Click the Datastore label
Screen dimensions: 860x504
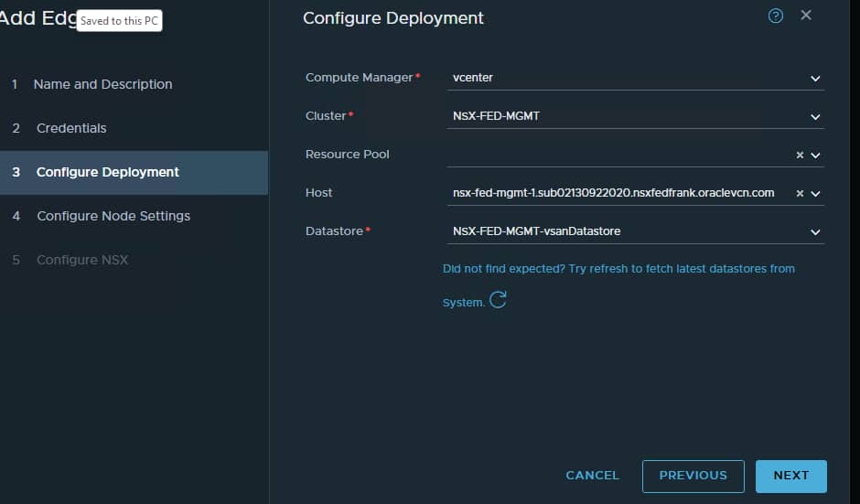click(334, 231)
